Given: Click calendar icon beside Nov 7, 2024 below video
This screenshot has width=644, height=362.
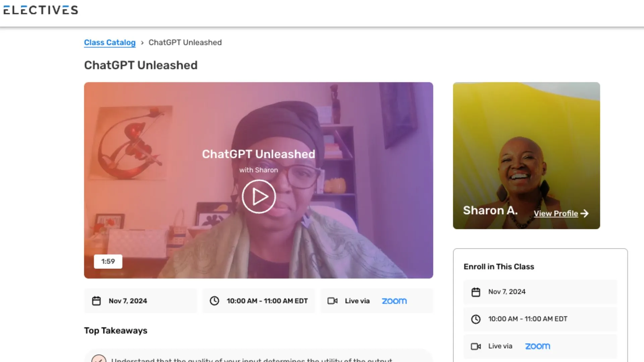Looking at the screenshot, I should (96, 301).
